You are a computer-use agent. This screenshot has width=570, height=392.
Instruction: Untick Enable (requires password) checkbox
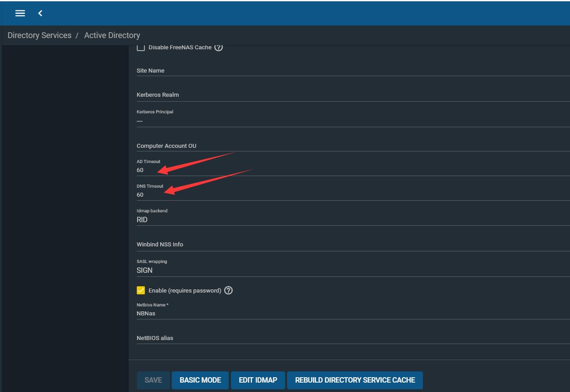141,290
